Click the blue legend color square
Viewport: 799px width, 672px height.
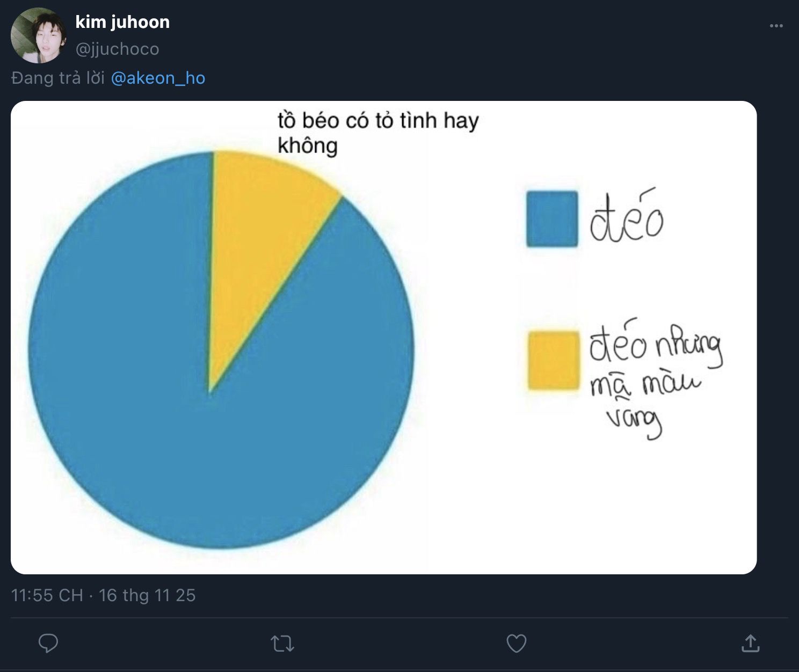(551, 219)
